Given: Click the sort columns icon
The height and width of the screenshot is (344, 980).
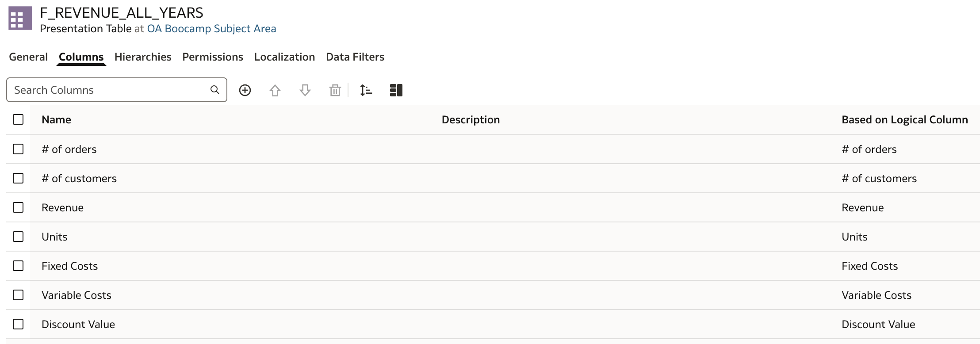Looking at the screenshot, I should 366,90.
